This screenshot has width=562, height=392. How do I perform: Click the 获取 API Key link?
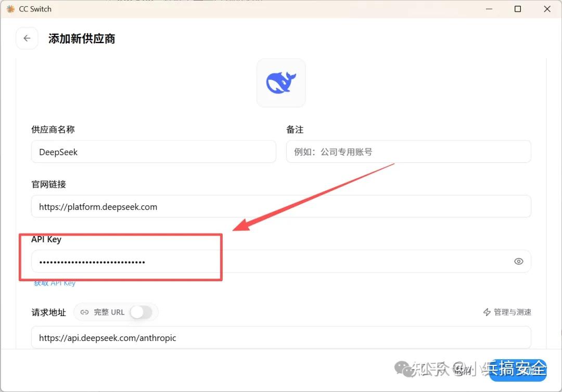click(55, 283)
